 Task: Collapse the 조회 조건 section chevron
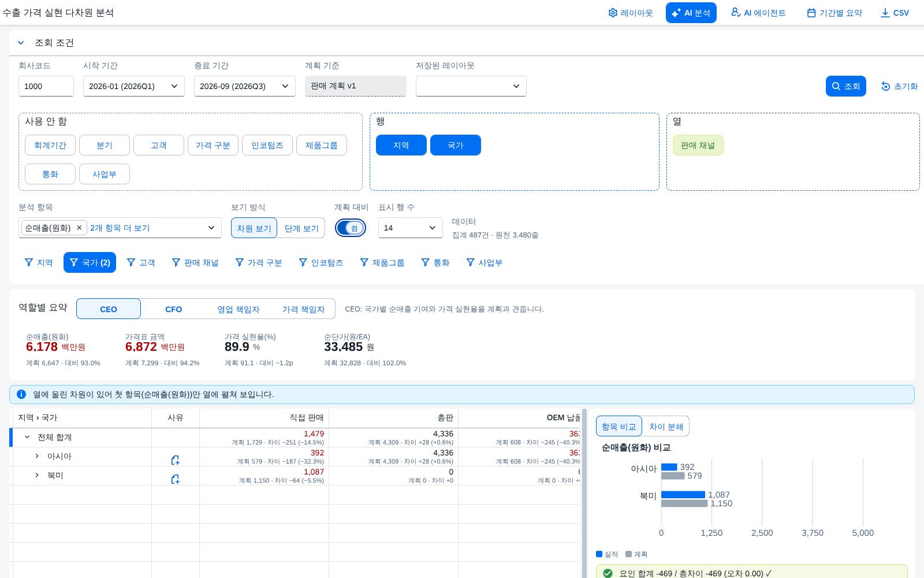21,43
